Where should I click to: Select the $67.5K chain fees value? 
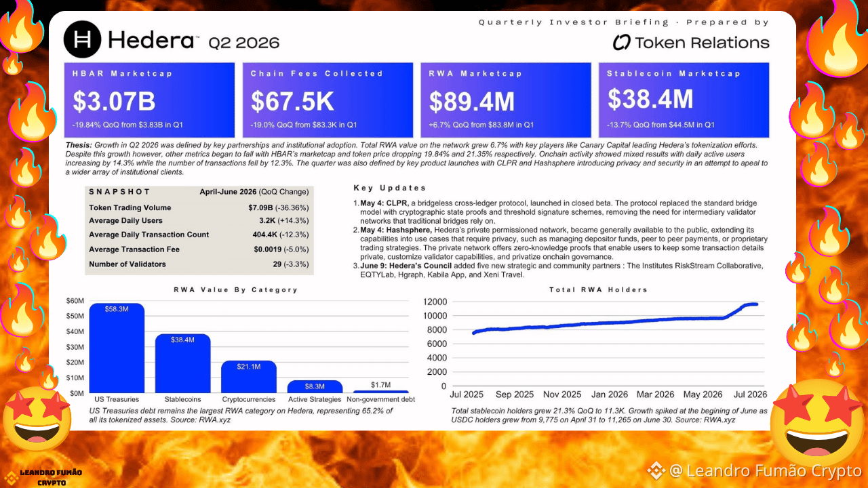tap(293, 101)
